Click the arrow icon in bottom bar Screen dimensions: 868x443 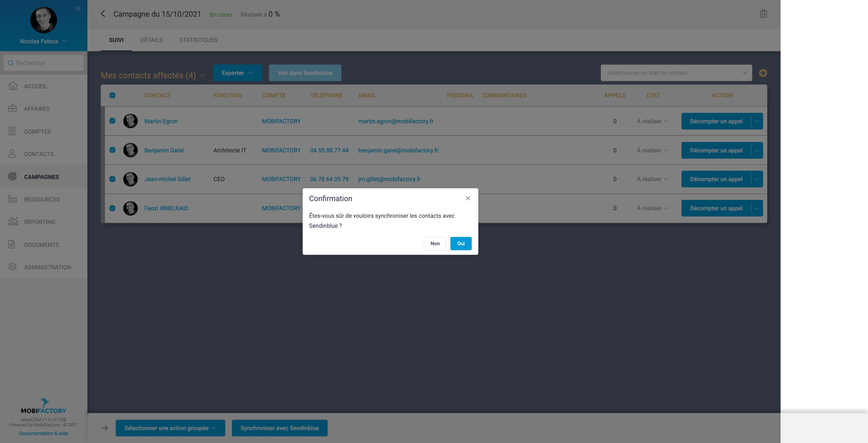(105, 428)
